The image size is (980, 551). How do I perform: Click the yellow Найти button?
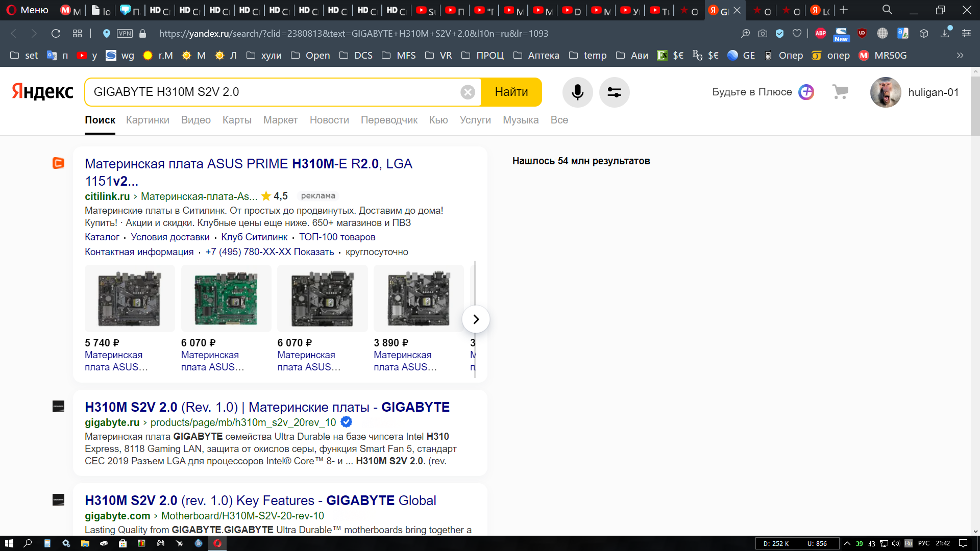point(511,92)
